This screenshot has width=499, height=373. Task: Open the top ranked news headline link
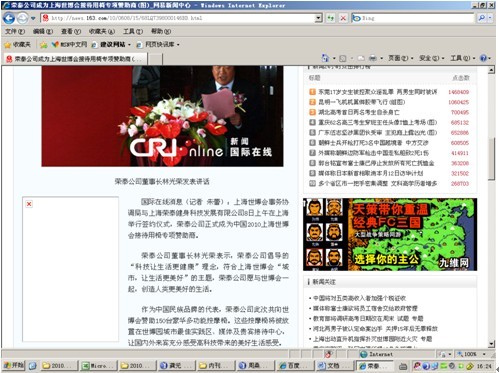point(377,92)
